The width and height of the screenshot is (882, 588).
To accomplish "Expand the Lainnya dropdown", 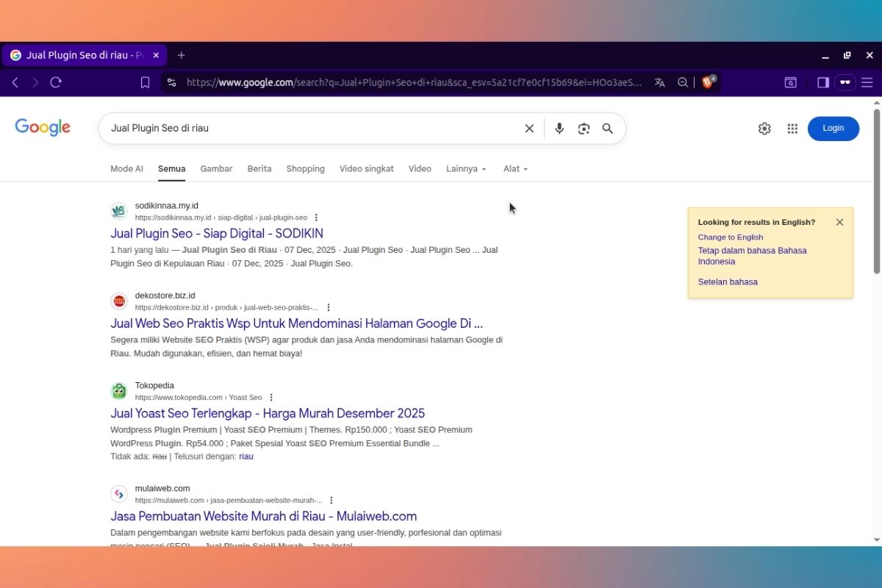I will [465, 168].
